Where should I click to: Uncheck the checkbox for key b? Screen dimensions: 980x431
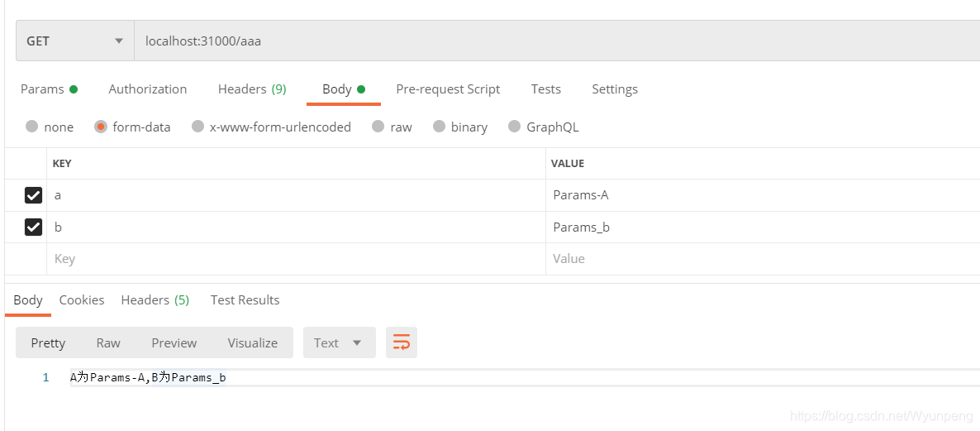click(33, 227)
